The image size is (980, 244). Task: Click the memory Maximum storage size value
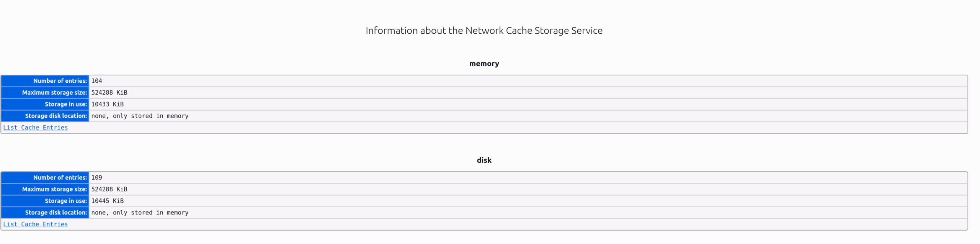click(109, 93)
